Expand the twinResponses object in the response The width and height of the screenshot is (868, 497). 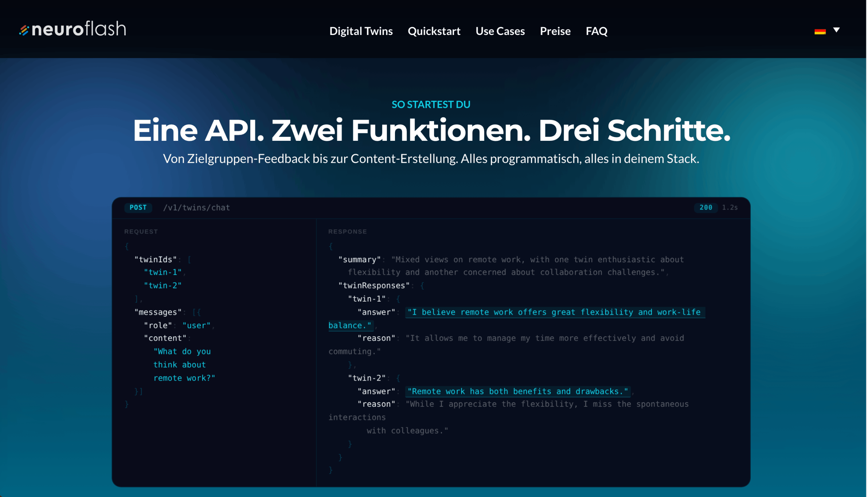pyautogui.click(x=374, y=285)
